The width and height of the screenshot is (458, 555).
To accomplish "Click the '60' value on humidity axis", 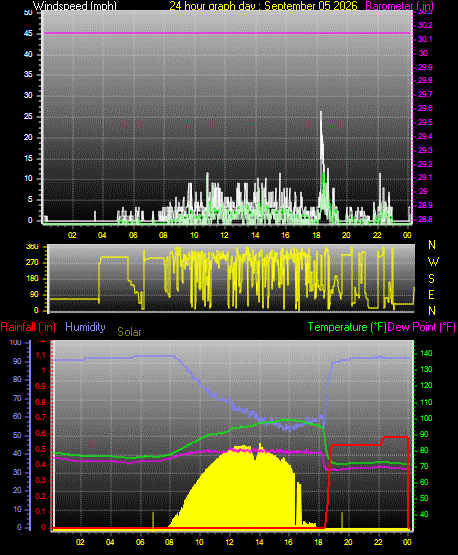I will click(x=17, y=416).
